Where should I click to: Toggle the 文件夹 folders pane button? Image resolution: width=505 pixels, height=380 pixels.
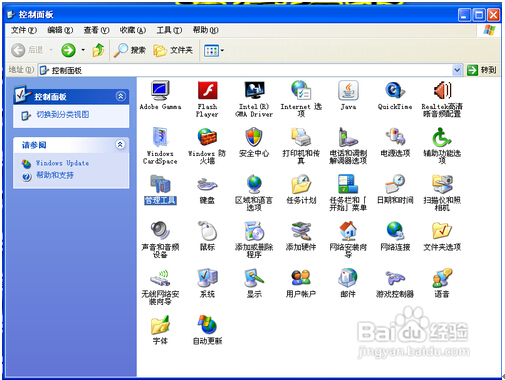pyautogui.click(x=173, y=50)
